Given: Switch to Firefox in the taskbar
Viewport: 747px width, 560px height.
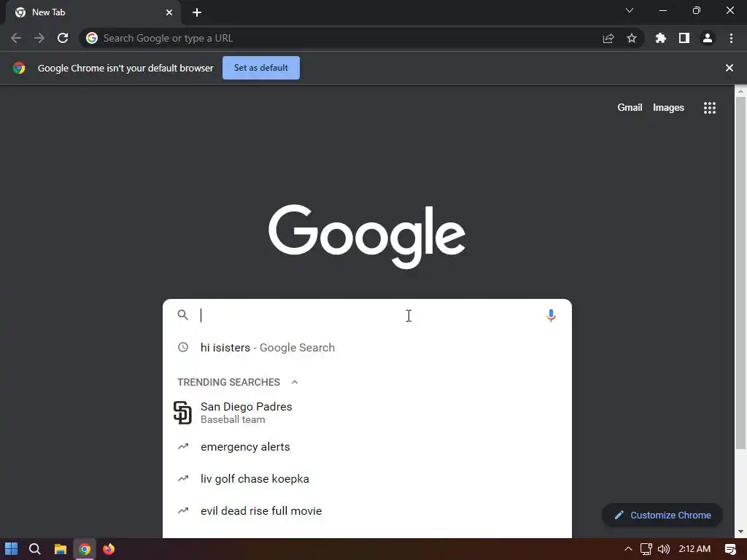Looking at the screenshot, I should point(109,549).
